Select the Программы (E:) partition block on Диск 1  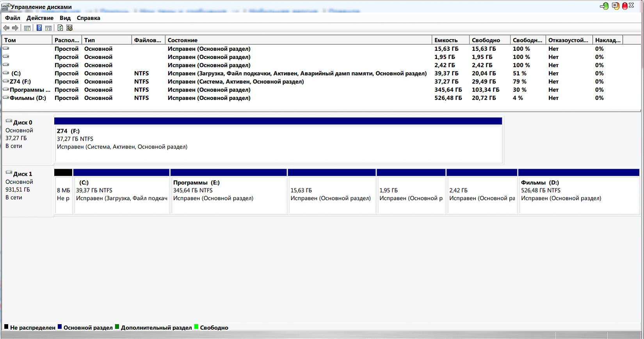(229, 191)
